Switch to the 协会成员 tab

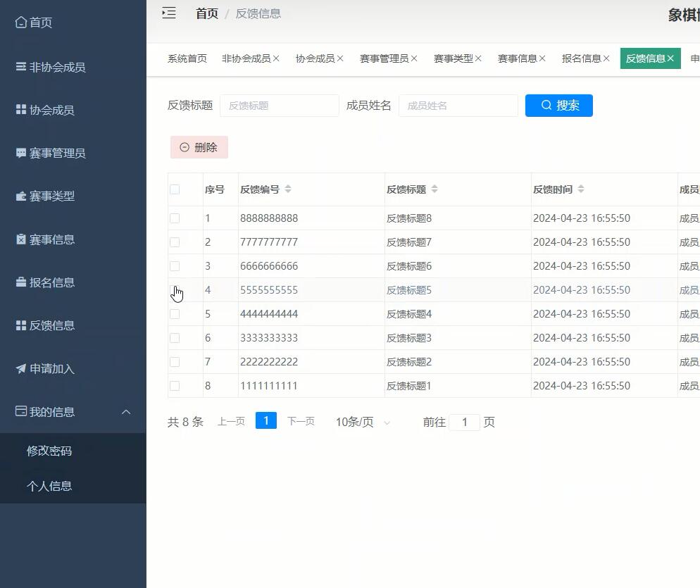tap(315, 58)
